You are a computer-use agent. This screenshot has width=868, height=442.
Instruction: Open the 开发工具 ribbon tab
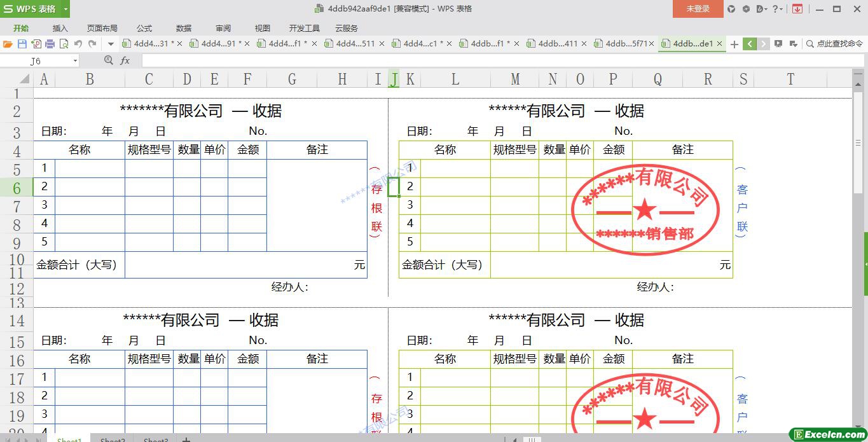[305, 28]
